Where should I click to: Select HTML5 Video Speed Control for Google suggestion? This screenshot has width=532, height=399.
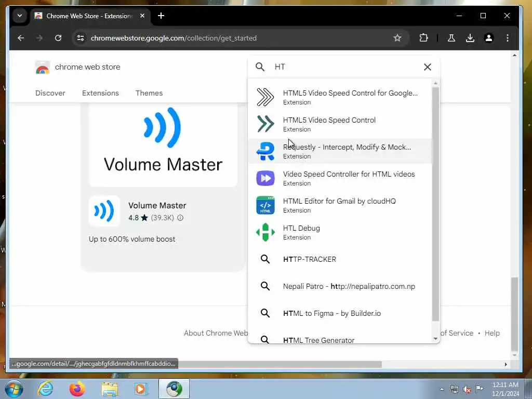click(340, 97)
